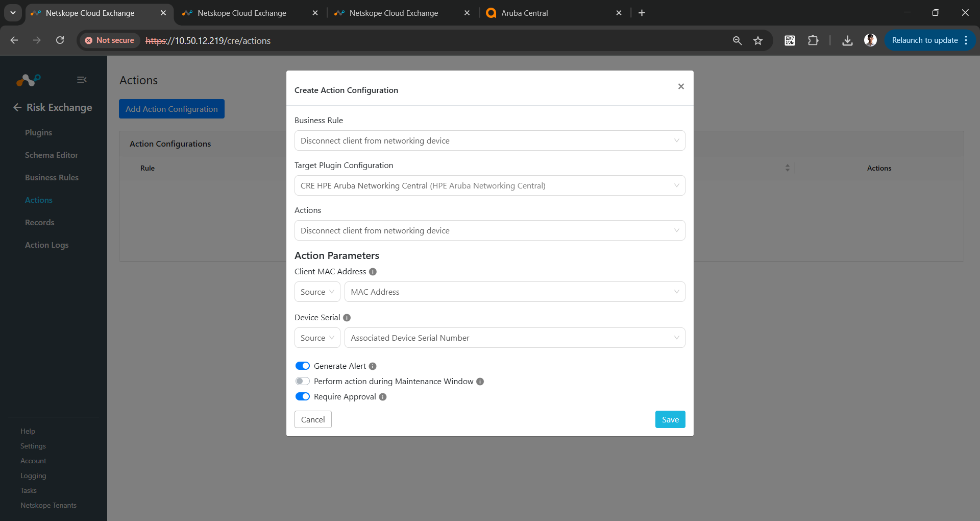Switch to the Aruba Central browser tab
The height and width of the screenshot is (521, 980).
(554, 13)
